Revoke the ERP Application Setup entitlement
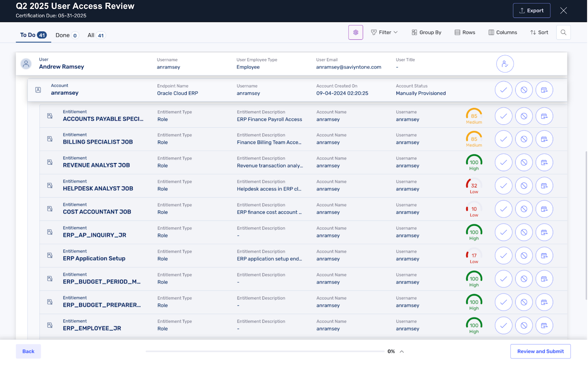588x365 pixels. [524, 255]
